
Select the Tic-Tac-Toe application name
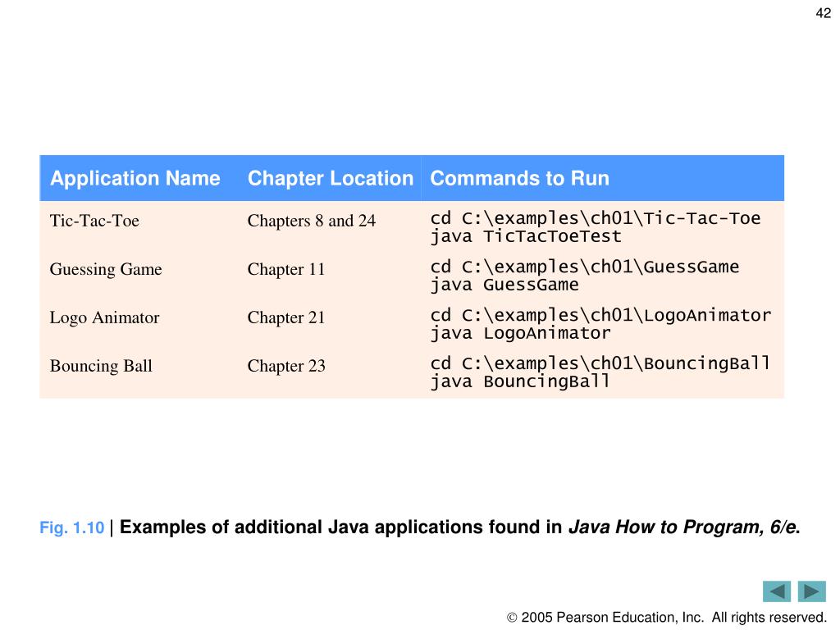(x=94, y=221)
